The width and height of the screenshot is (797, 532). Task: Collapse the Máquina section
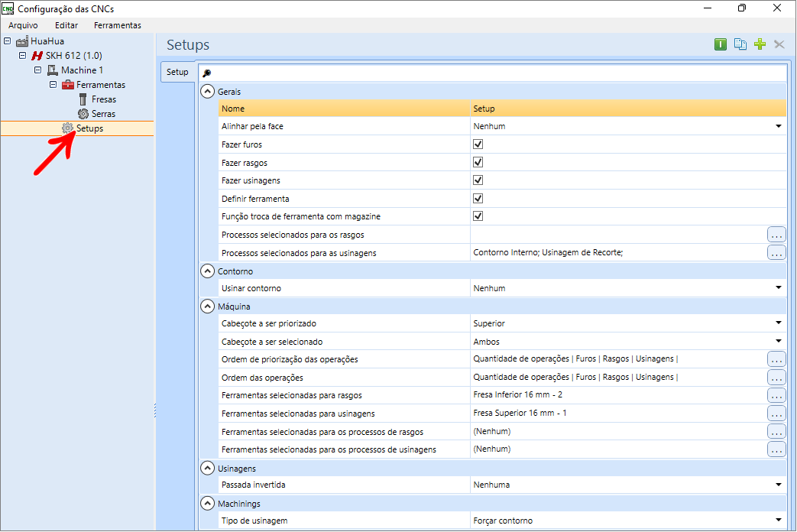pyautogui.click(x=207, y=307)
